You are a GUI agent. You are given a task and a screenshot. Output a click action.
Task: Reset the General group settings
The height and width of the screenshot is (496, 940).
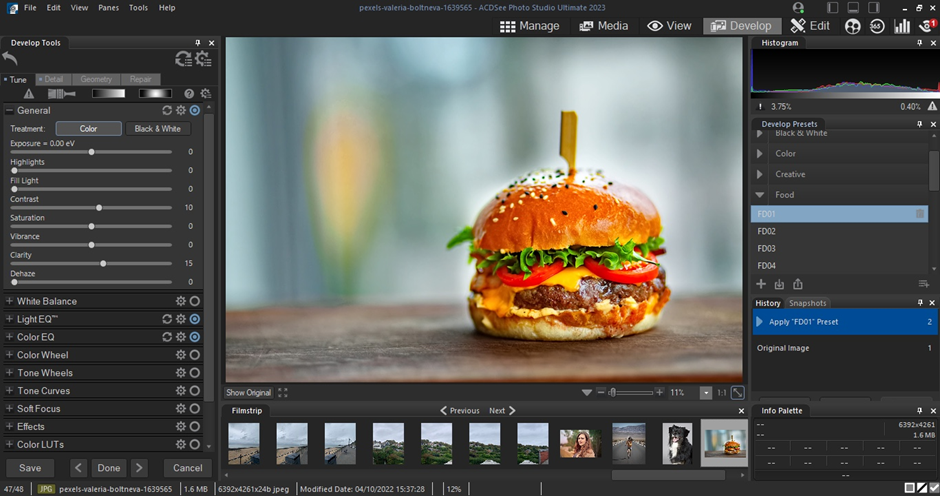[x=167, y=111]
